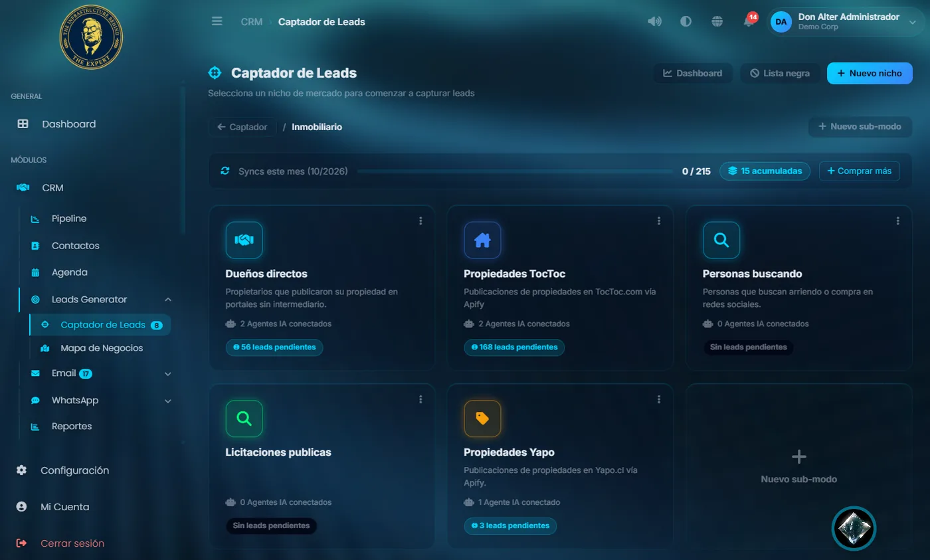This screenshot has height=560, width=930.
Task: Open the Lista negra button
Action: (780, 73)
